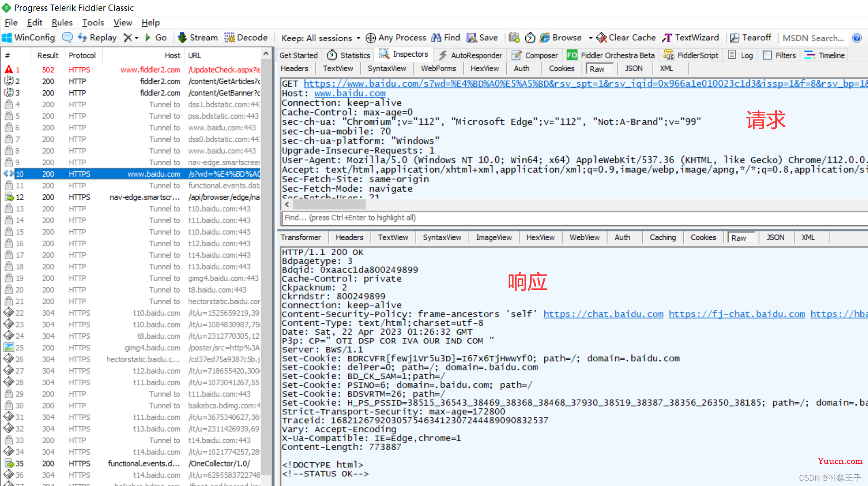
Task: Open the View menu
Action: pos(123,22)
